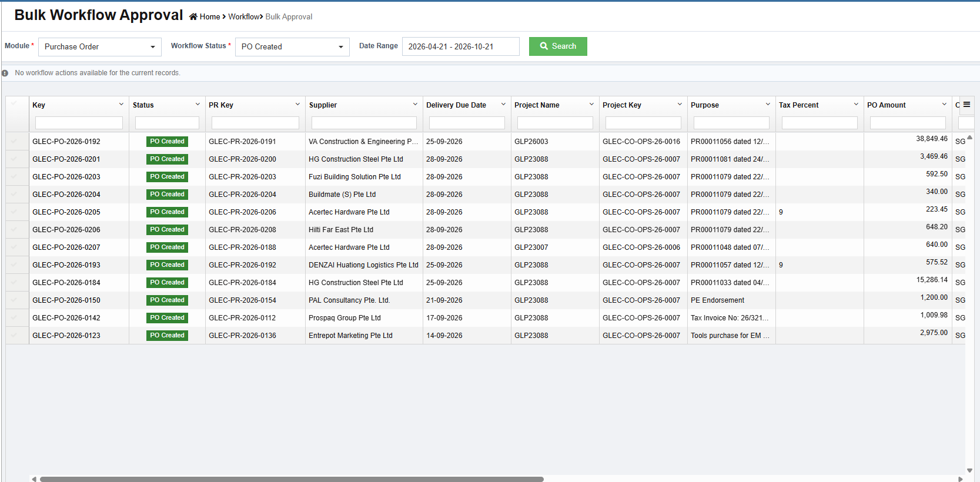
Task: Open the Status column menu chevron
Action: click(198, 105)
